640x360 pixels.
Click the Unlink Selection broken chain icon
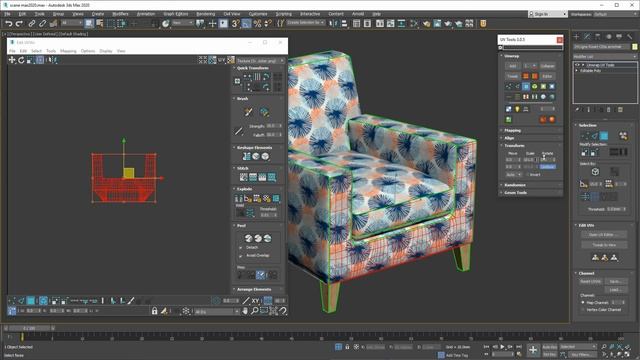tap(42, 24)
